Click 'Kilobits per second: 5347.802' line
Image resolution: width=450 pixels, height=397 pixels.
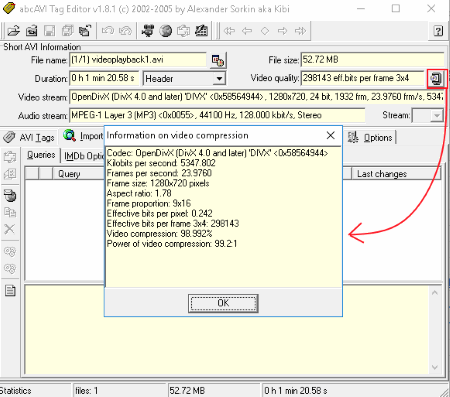click(161, 163)
